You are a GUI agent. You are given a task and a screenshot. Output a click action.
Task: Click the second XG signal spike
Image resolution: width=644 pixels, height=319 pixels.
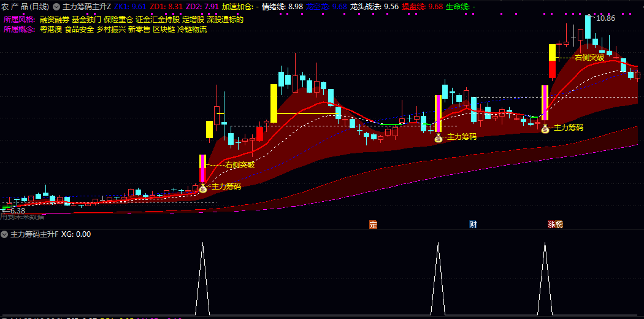(439, 279)
